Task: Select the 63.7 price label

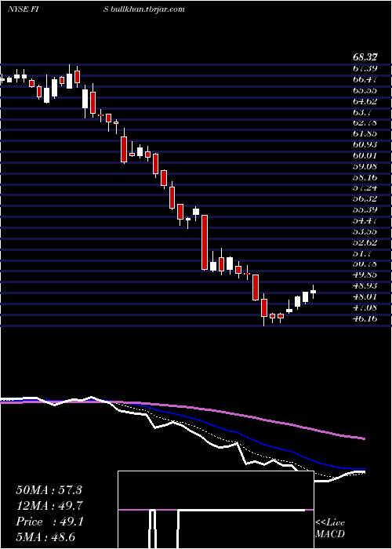Action: [x=361, y=112]
